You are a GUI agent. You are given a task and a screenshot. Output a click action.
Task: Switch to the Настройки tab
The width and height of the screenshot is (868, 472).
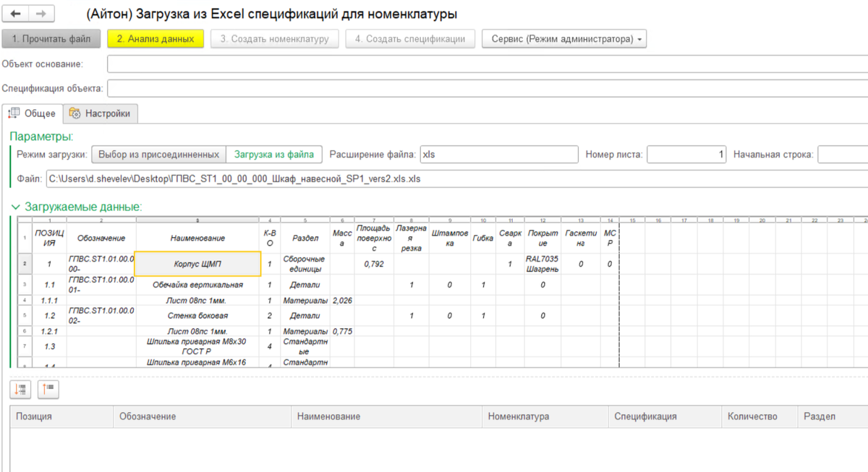click(101, 113)
